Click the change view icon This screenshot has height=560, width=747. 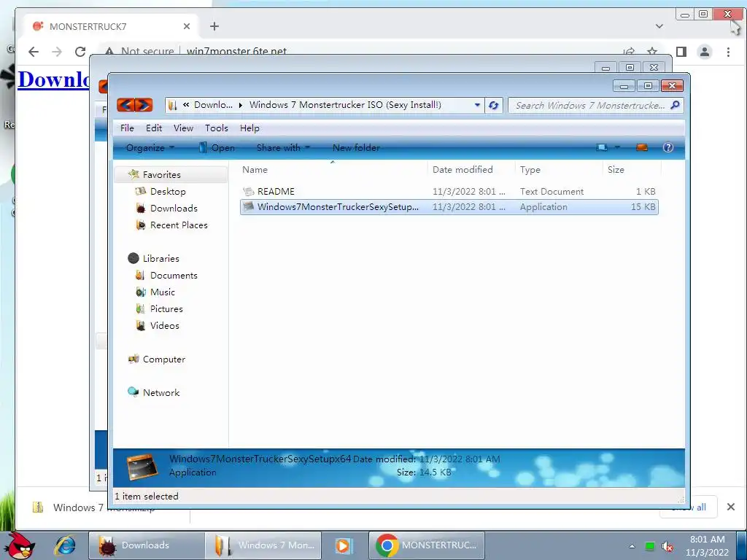pos(602,147)
